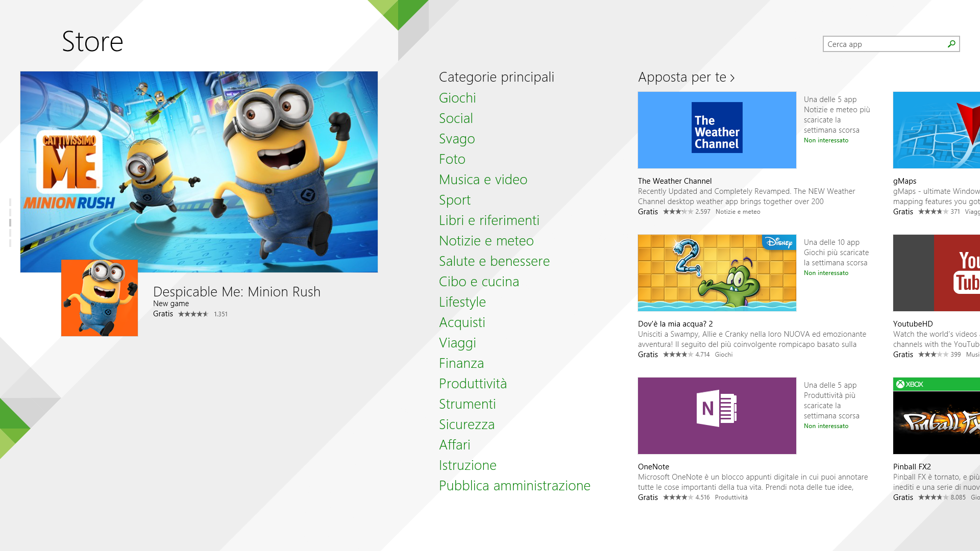
Task: Open the Affari category
Action: point(454,445)
